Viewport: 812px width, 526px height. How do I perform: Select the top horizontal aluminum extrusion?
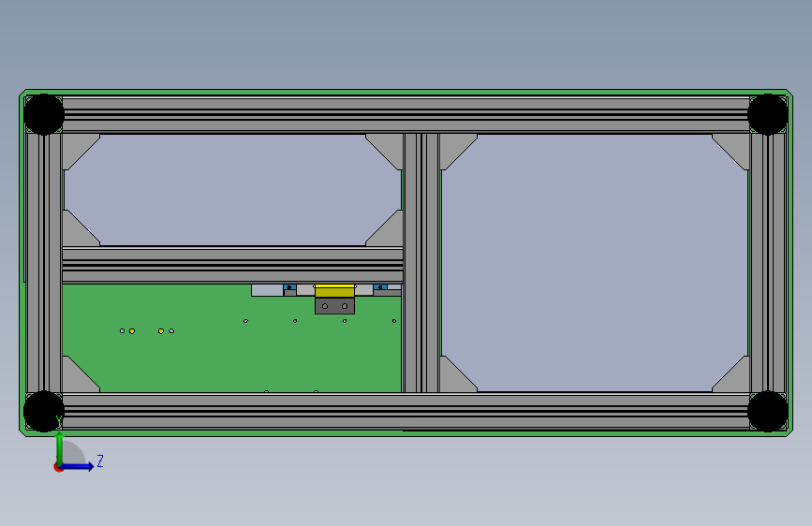click(x=406, y=114)
